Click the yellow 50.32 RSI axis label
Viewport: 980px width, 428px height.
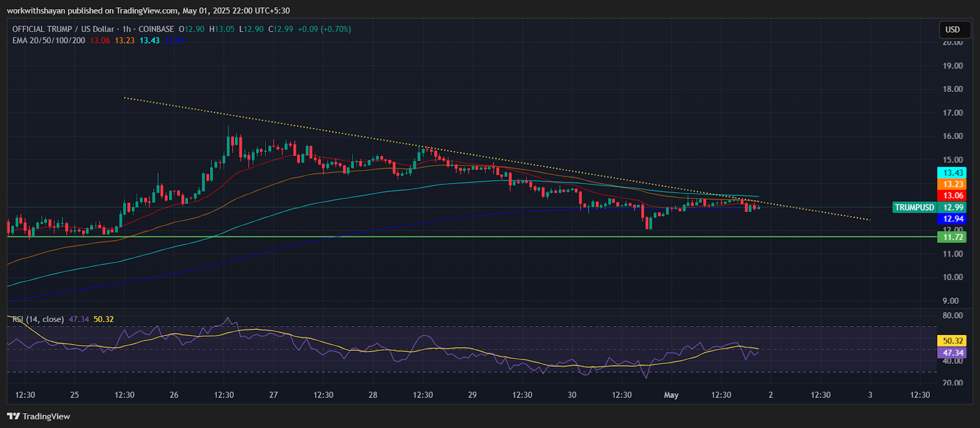click(953, 341)
